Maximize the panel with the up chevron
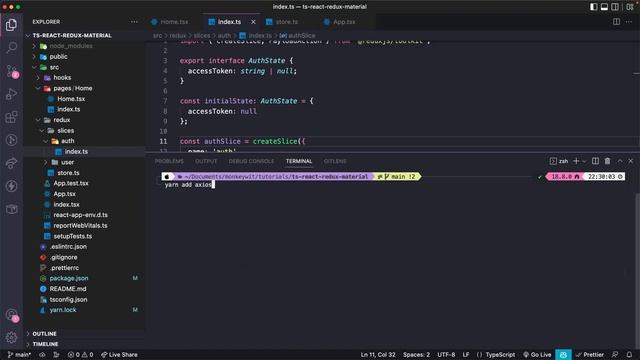Image resolution: width=640 pixels, height=360 pixels. [620, 161]
